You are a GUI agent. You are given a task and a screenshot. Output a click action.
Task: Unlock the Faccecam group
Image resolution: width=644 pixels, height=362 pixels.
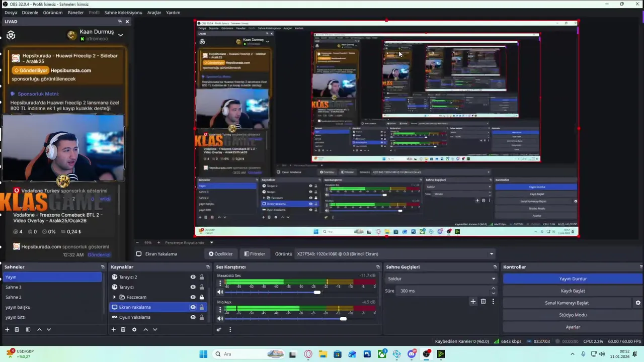[202, 297]
